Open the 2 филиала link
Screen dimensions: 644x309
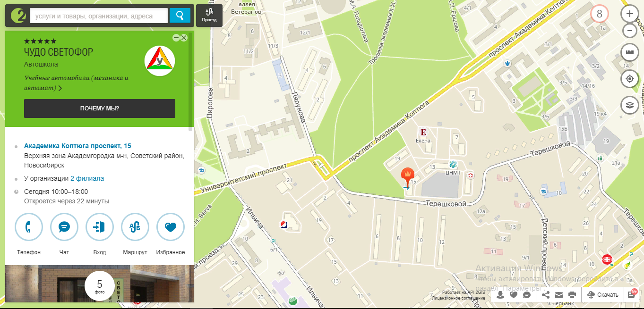87,179
